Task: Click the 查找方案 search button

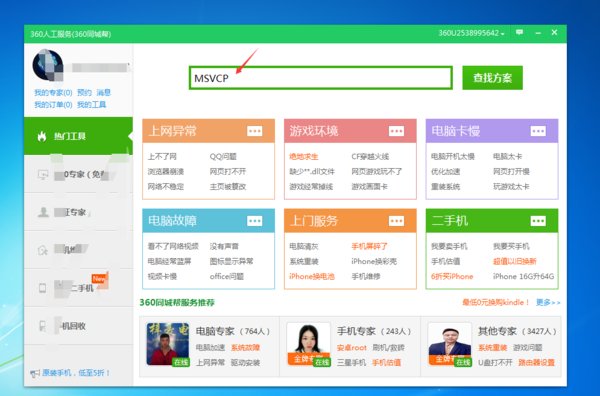Action: 492,78
